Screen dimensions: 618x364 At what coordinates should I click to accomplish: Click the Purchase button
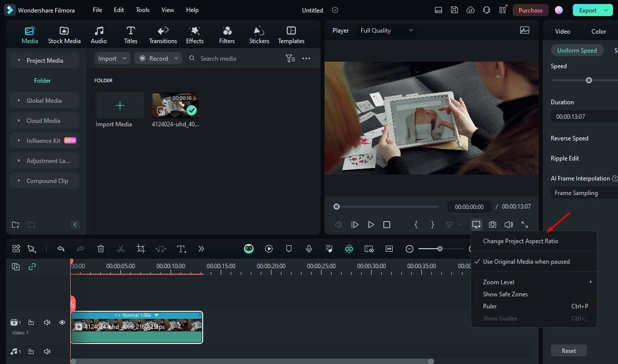click(x=530, y=10)
